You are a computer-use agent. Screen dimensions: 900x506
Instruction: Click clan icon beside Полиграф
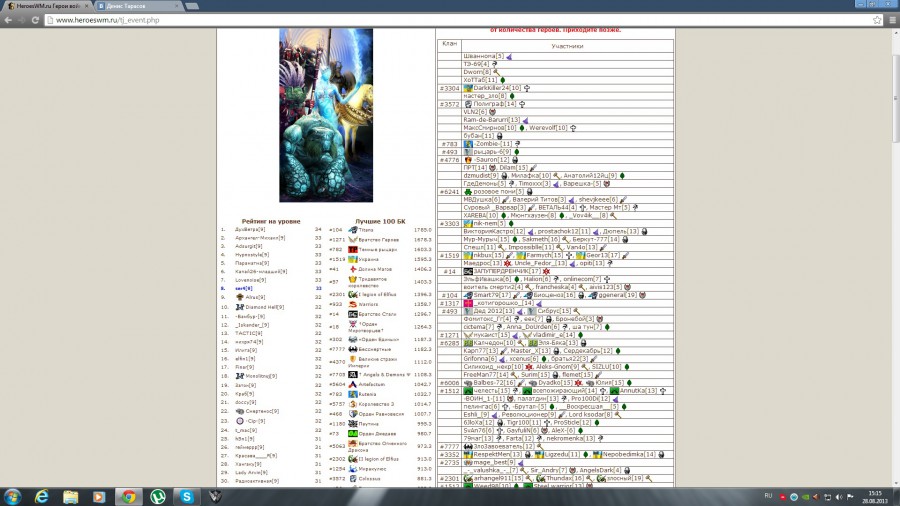point(468,104)
